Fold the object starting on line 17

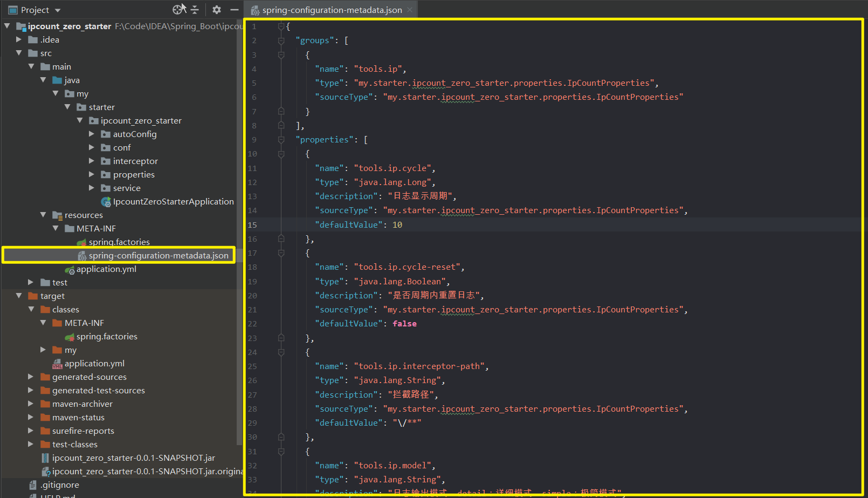pyautogui.click(x=281, y=253)
